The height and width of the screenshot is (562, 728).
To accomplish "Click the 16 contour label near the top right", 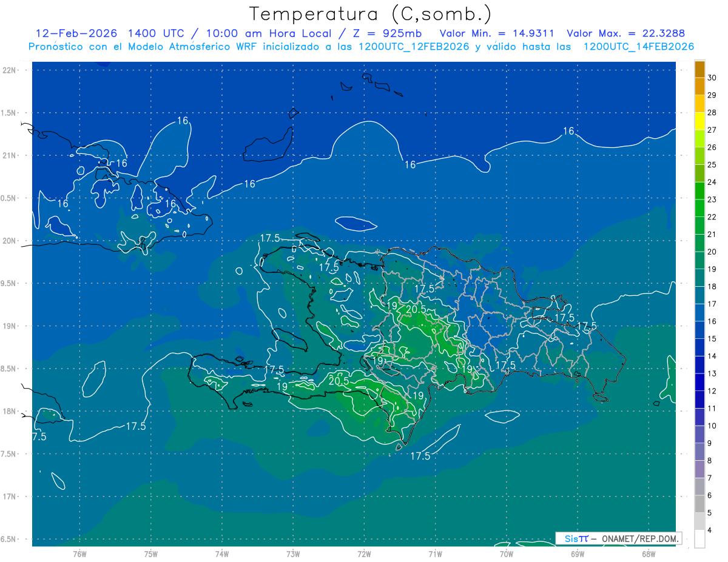I will [568, 131].
